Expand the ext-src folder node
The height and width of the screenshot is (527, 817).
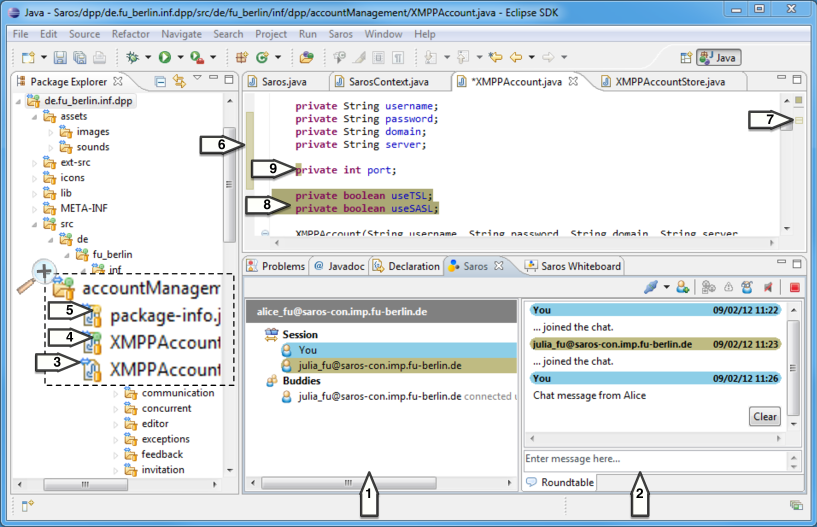pos(35,162)
